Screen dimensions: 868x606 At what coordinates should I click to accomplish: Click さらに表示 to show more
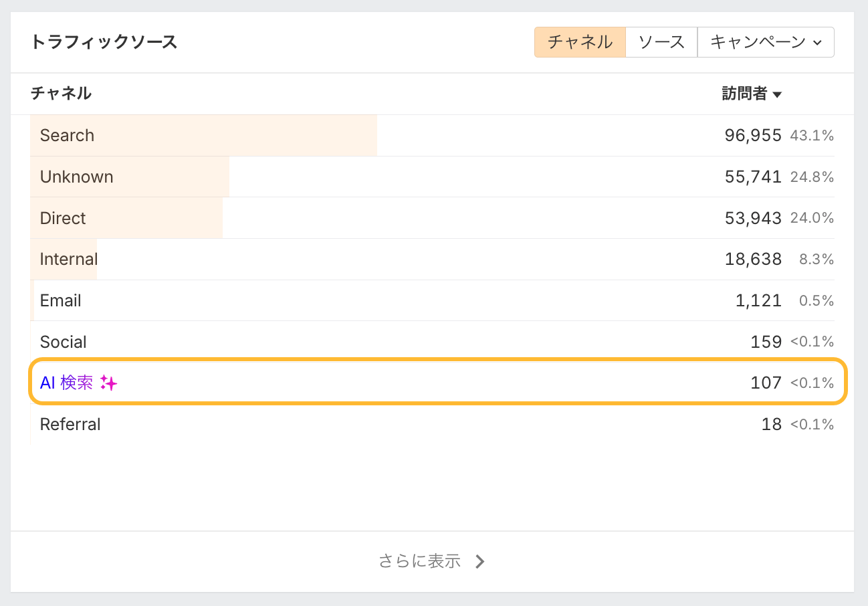pos(420,561)
